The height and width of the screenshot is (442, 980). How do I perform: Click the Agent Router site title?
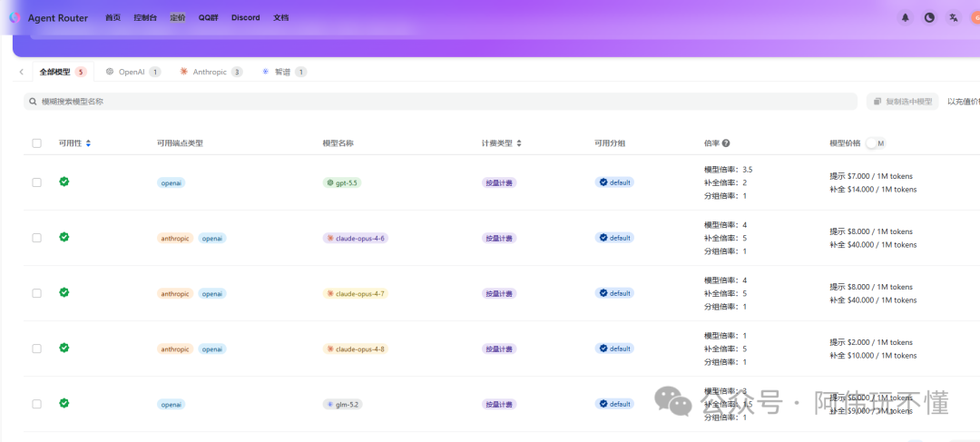[x=58, y=17]
